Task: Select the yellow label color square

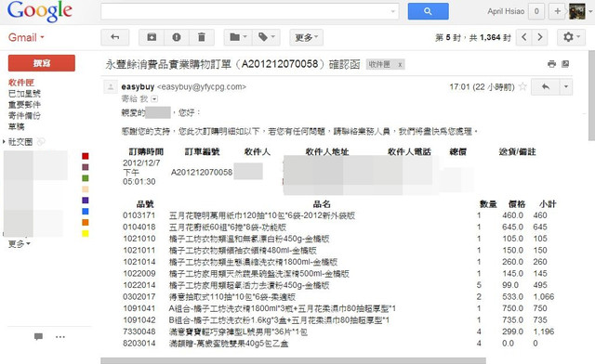Action: (x=86, y=233)
